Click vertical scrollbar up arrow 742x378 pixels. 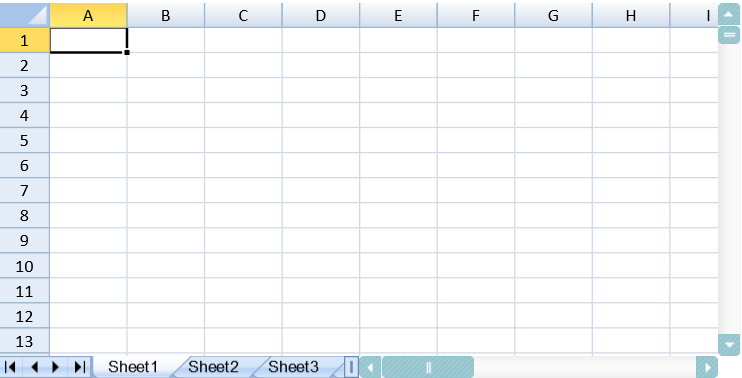(729, 14)
